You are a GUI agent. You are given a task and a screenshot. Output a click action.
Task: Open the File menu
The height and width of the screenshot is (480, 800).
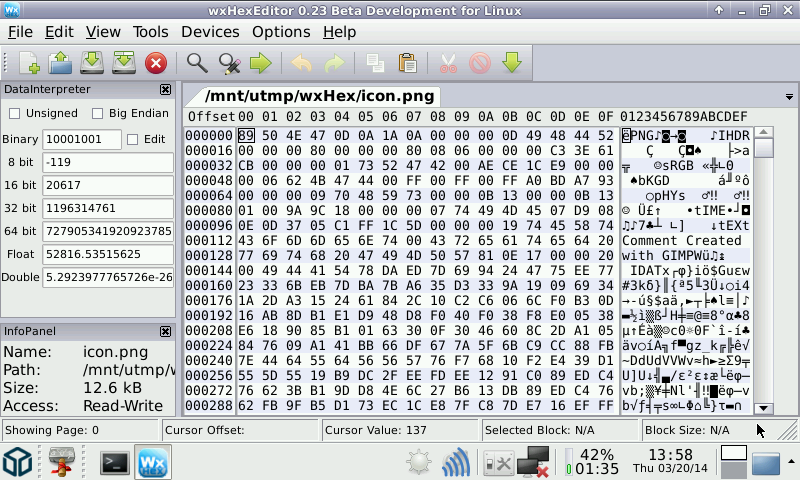(x=20, y=32)
